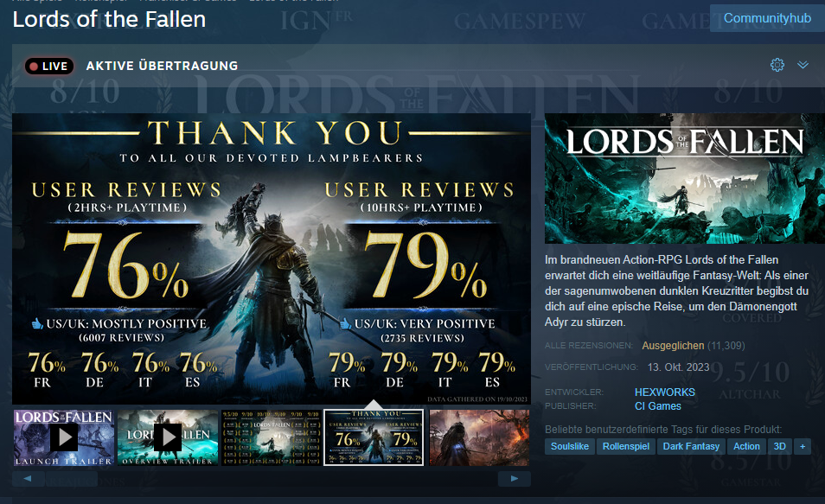Select the Rollenspiel tag
The height and width of the screenshot is (504, 825).
pos(626,446)
